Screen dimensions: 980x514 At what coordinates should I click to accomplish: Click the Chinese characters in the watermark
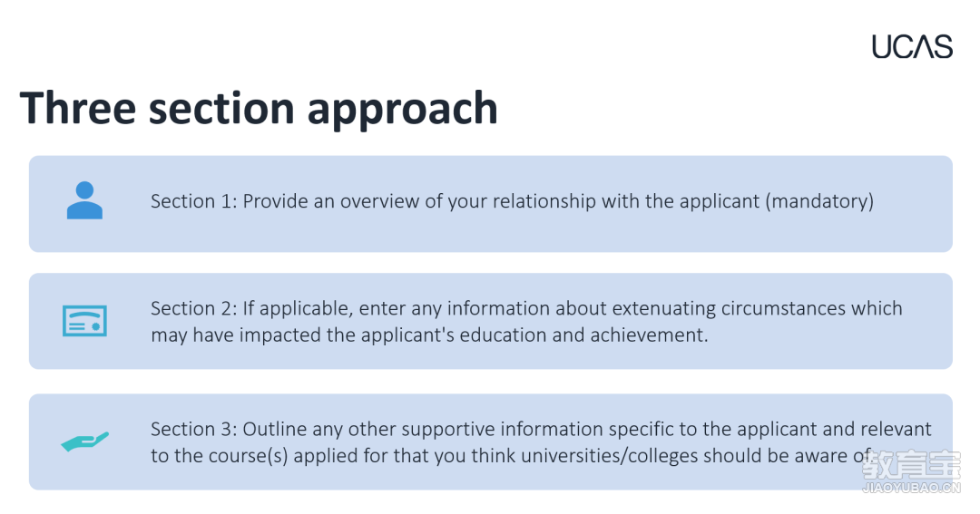click(x=912, y=465)
